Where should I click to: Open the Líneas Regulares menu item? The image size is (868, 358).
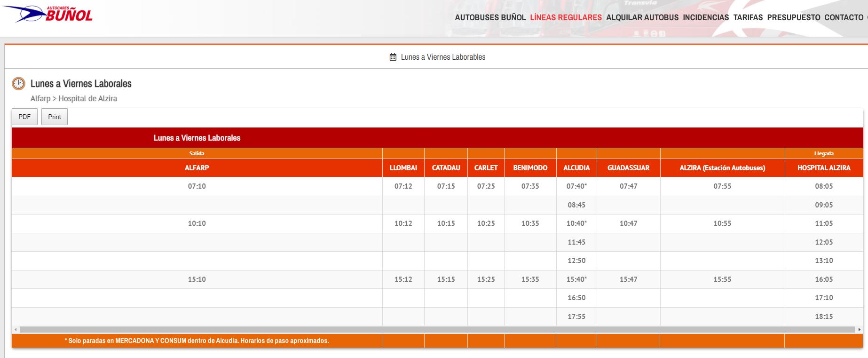(x=566, y=17)
